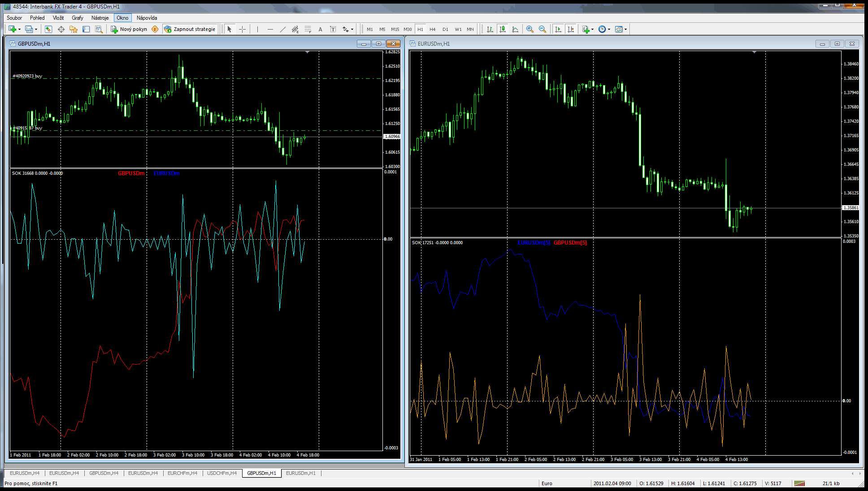868x491 pixels.
Task: Switch to H4 timeframe
Action: pos(432,29)
